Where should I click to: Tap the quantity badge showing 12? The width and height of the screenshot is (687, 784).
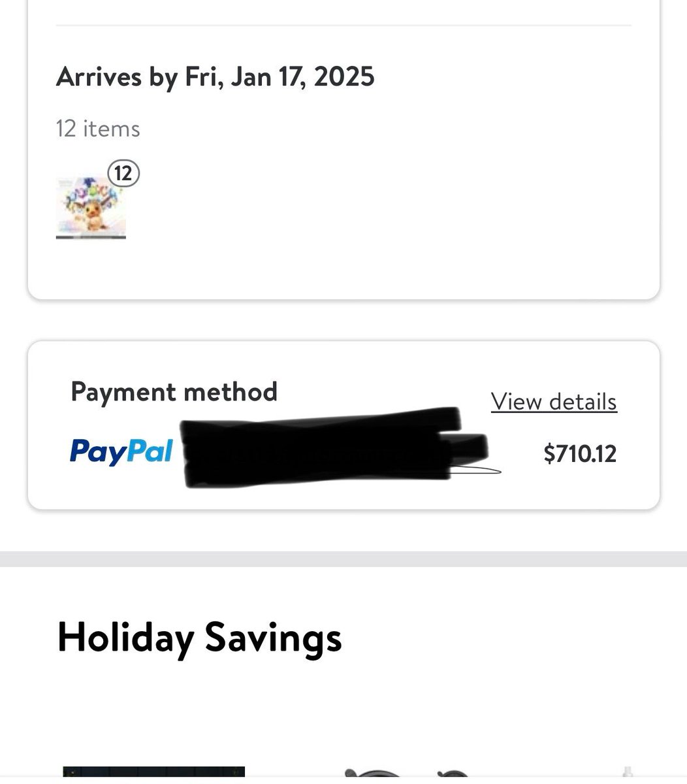[x=123, y=173]
